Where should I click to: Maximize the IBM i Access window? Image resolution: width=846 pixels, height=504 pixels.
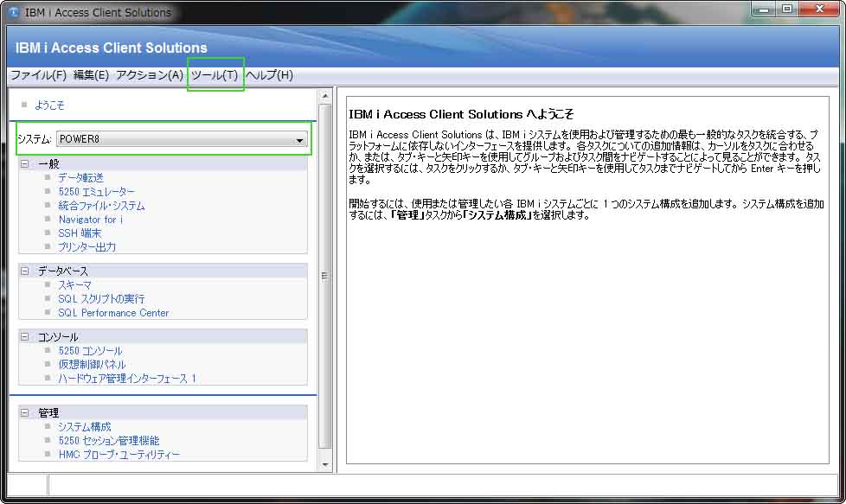click(787, 10)
